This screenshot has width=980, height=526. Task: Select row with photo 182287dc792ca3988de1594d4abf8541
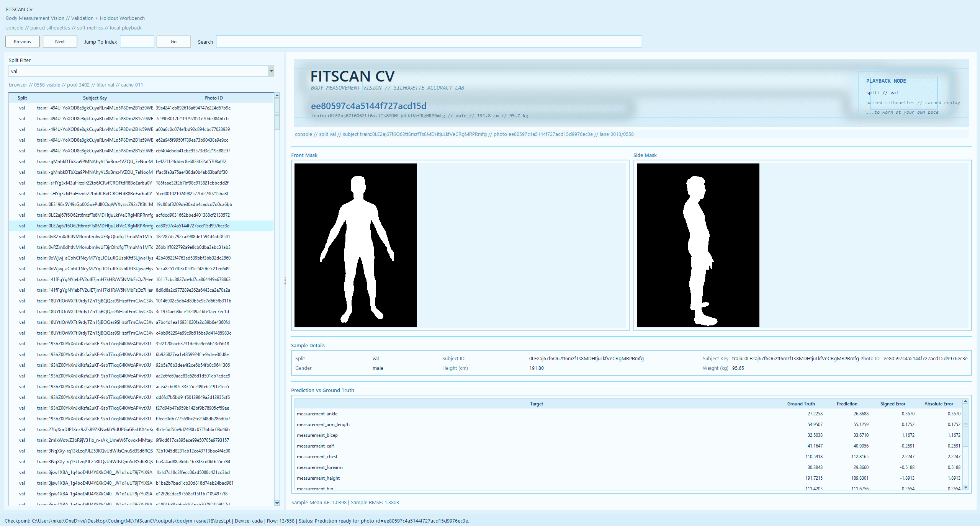pos(141,237)
